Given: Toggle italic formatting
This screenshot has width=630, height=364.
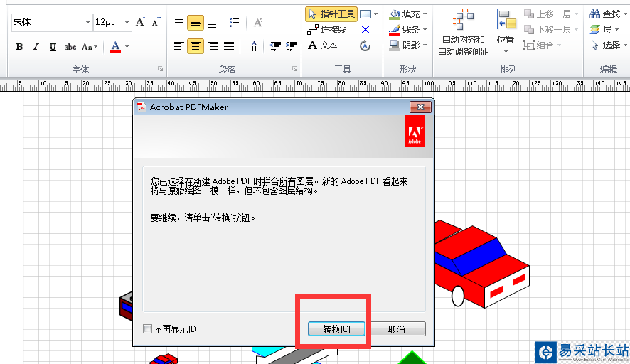Looking at the screenshot, I should [36, 47].
